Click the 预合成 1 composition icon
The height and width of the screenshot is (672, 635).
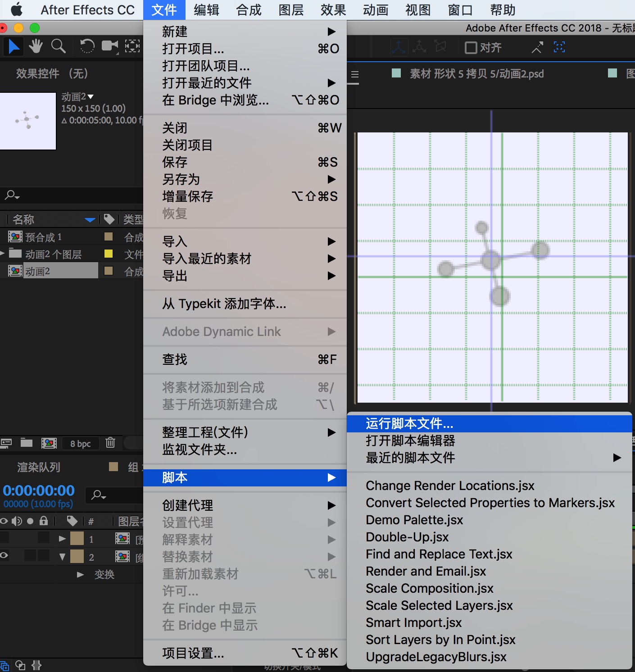click(15, 236)
